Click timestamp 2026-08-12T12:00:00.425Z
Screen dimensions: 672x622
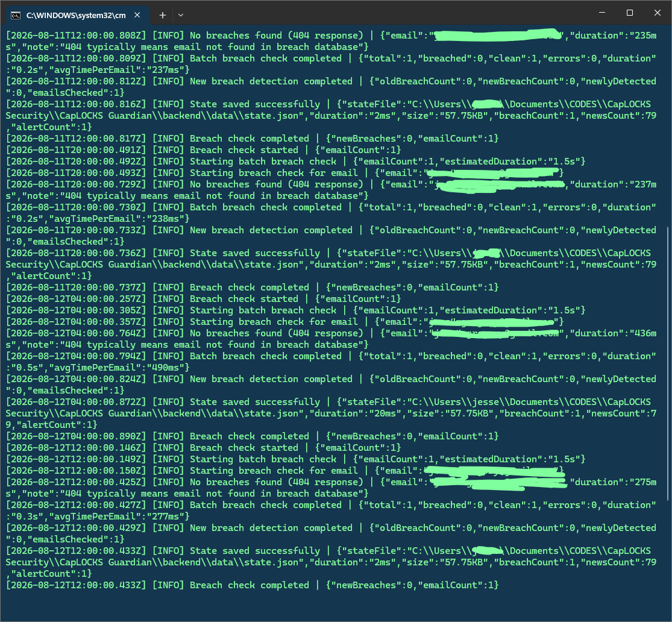pyautogui.click(x=76, y=482)
